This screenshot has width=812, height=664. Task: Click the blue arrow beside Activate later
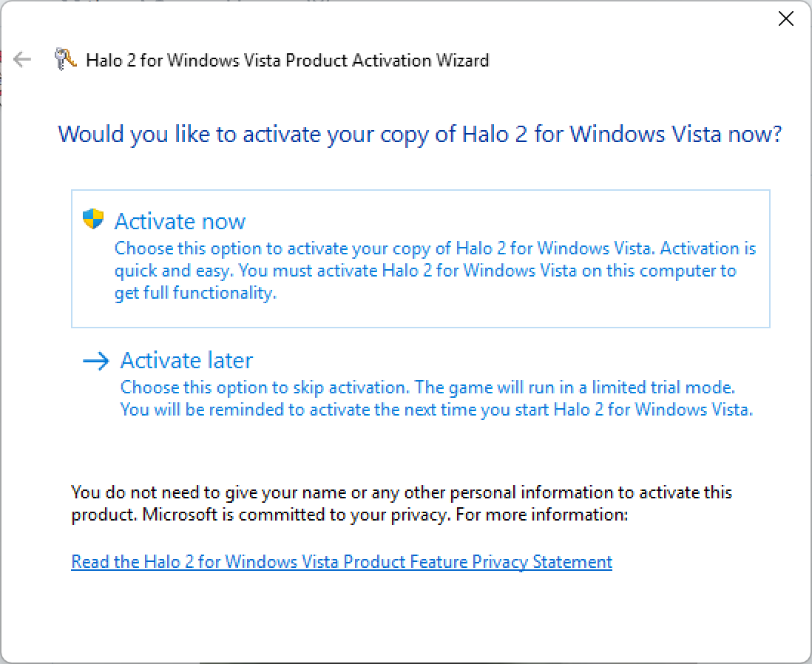coord(96,361)
